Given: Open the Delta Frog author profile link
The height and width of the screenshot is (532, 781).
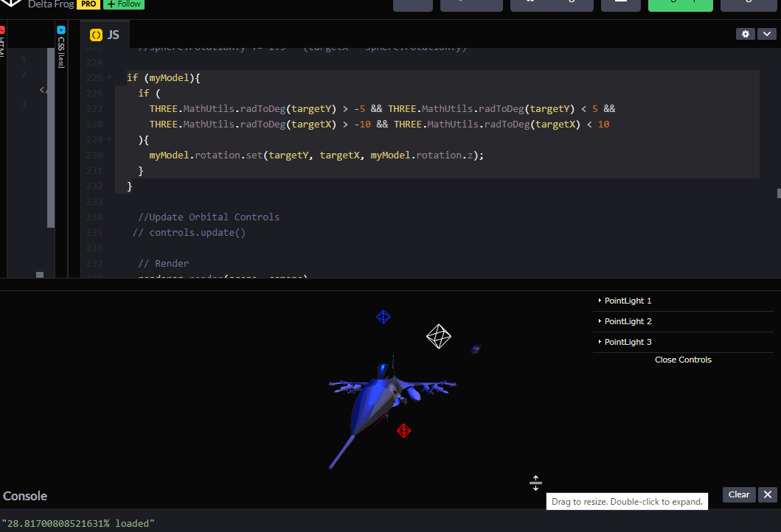Looking at the screenshot, I should click(x=51, y=4).
